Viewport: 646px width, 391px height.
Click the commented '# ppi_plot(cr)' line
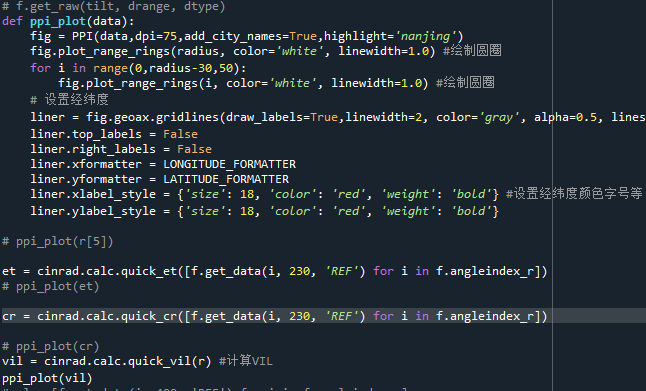(51, 347)
